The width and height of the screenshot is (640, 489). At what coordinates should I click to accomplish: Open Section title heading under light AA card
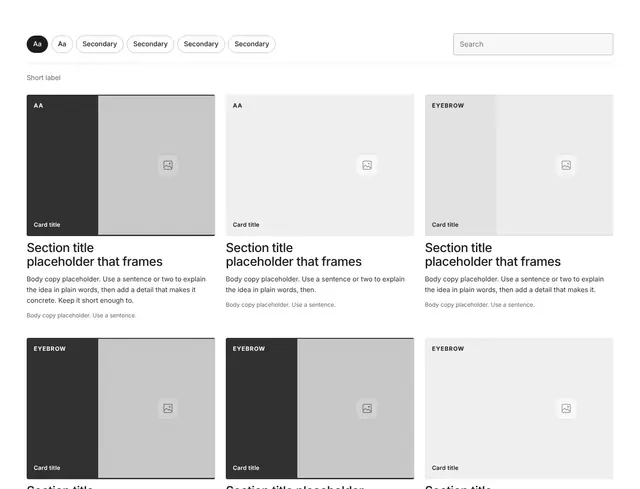click(294, 255)
